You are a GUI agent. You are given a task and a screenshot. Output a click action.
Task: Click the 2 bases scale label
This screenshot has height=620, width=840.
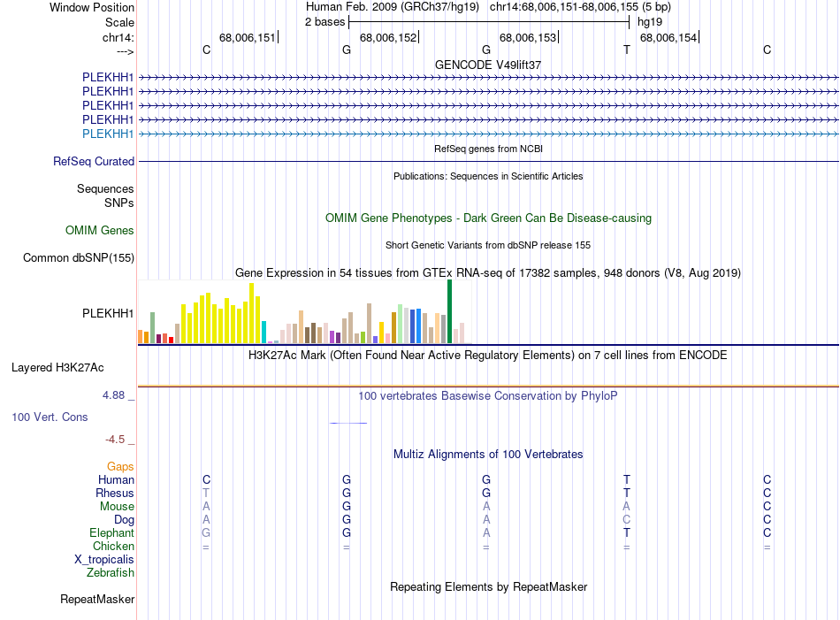click(x=325, y=22)
